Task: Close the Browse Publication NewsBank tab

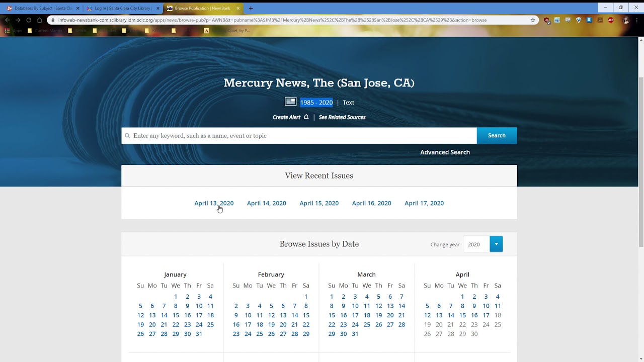Action: point(238,8)
